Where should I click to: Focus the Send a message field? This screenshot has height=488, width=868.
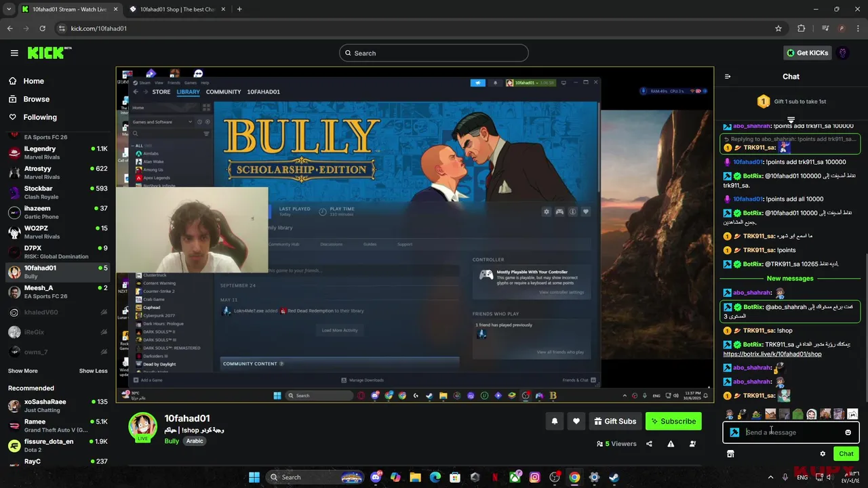coord(791,432)
